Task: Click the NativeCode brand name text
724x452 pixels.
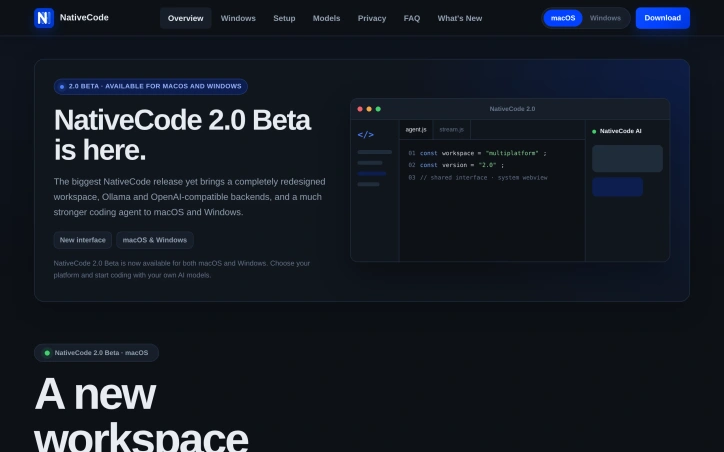Action: (84, 18)
